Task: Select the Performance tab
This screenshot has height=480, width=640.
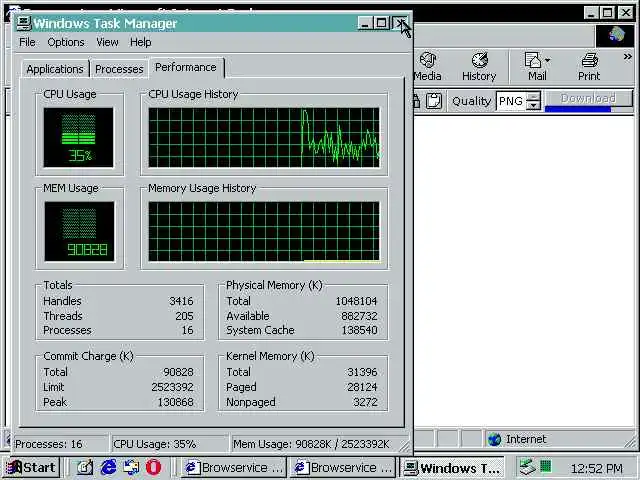Action: (186, 67)
